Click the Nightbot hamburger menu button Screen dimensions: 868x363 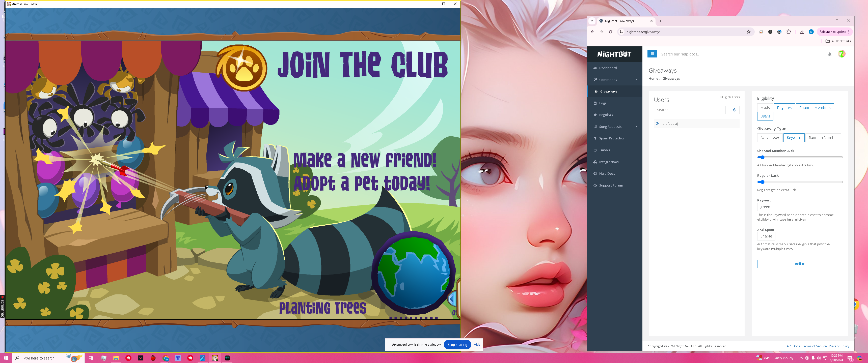[652, 54]
